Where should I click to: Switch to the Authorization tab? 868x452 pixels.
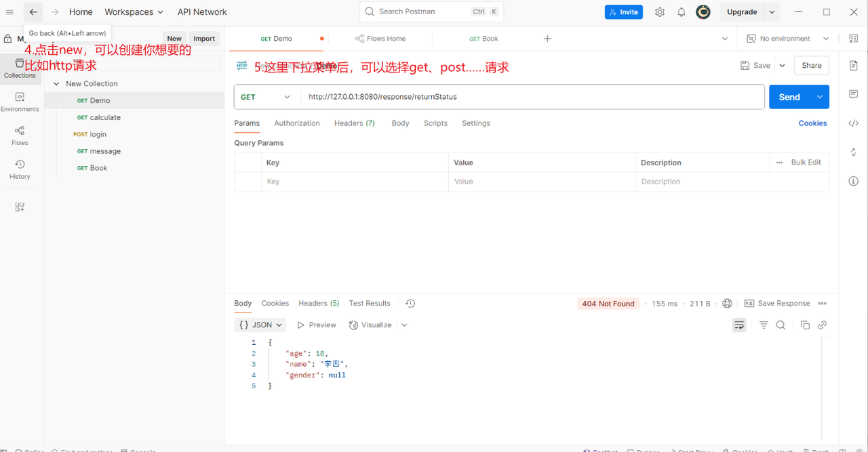(296, 123)
